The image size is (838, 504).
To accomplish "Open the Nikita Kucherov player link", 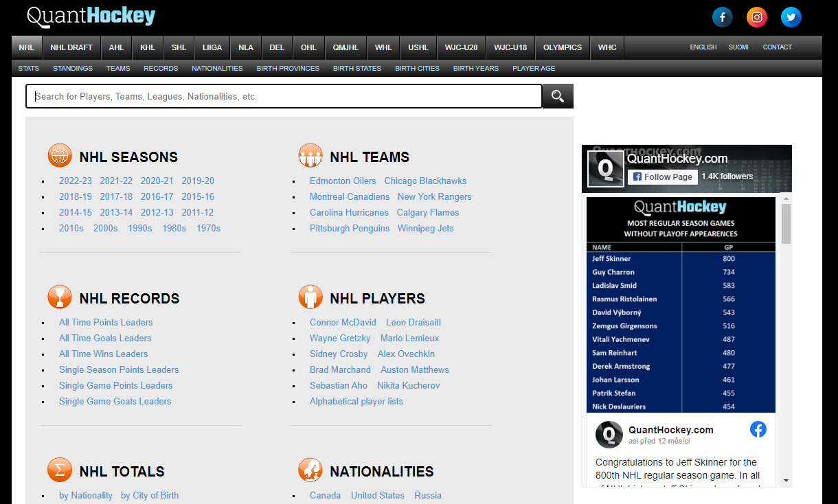I will click(409, 386).
